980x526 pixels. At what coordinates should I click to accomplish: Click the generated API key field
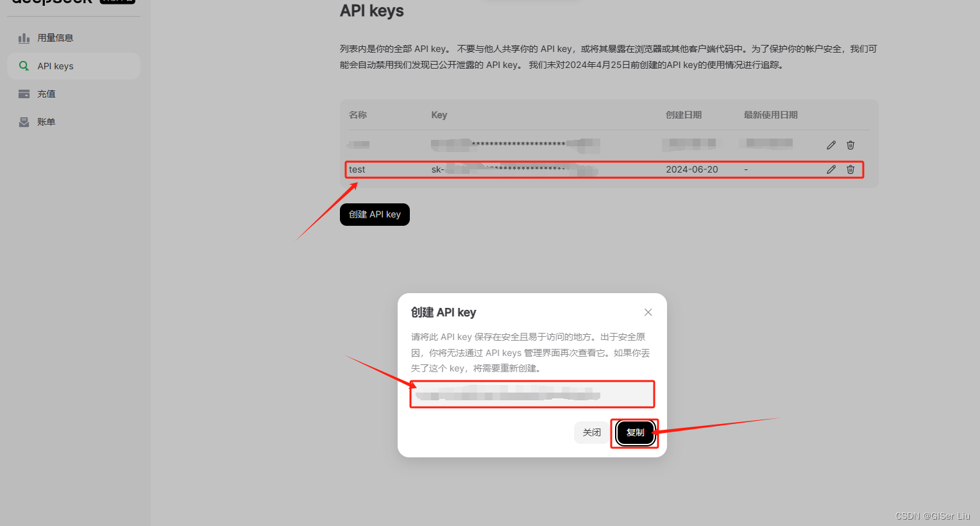(x=532, y=394)
